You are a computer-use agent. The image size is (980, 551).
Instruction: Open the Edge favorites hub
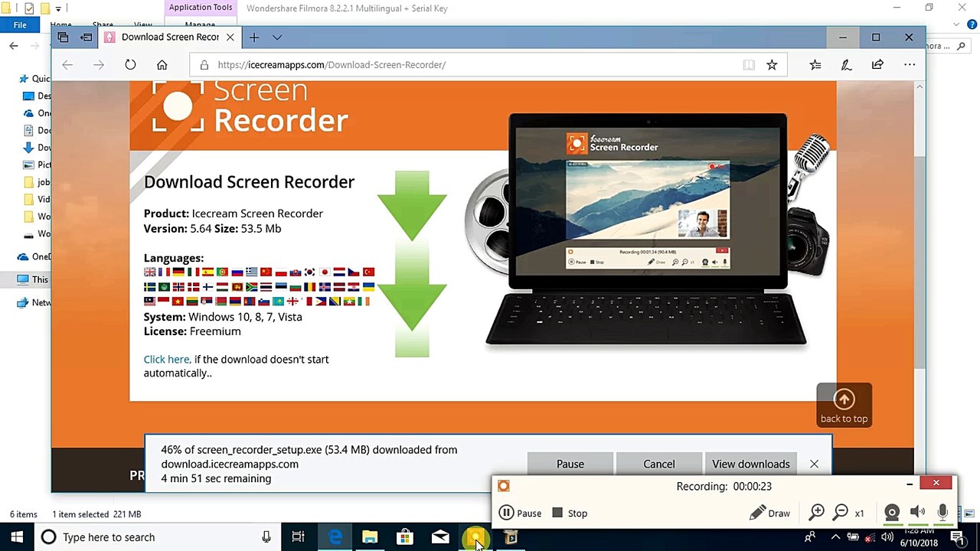point(815,65)
